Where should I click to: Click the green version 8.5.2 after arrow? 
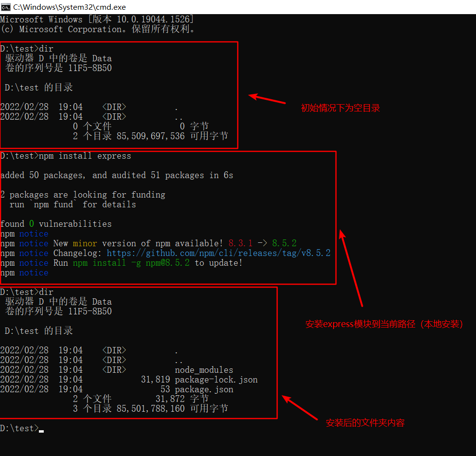(x=284, y=243)
